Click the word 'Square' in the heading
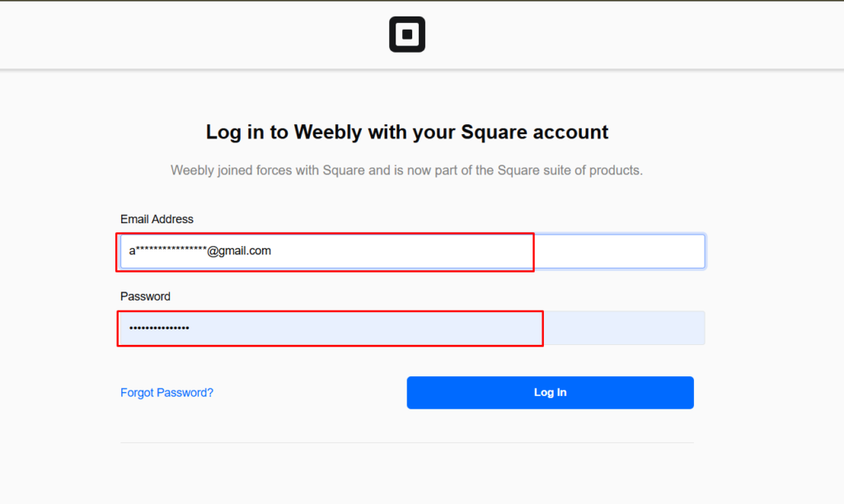Image resolution: width=844 pixels, height=504 pixels. coord(494,133)
